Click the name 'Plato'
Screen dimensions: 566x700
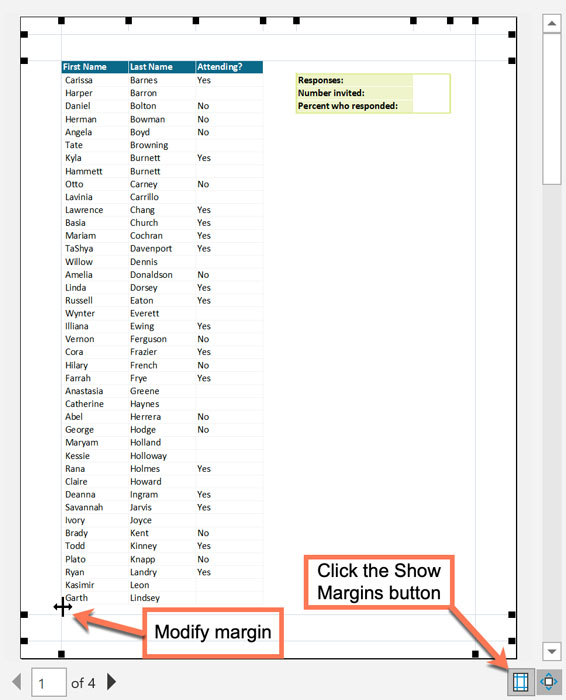click(x=75, y=559)
